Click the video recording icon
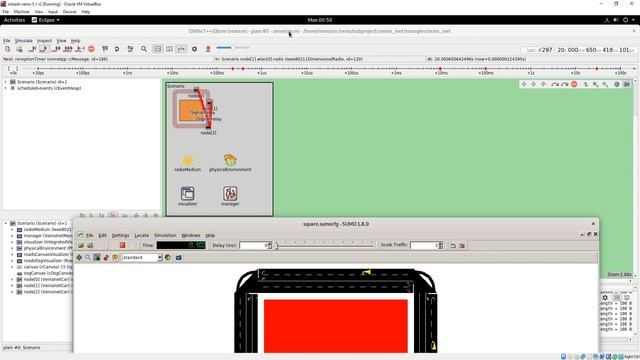This screenshot has height=360, width=640. coord(208,49)
